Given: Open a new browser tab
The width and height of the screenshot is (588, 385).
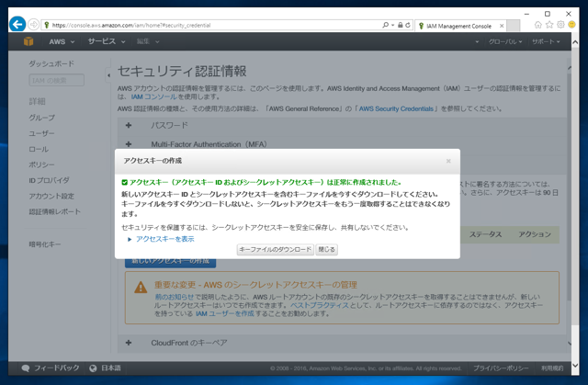Looking at the screenshot, I should [x=514, y=26].
